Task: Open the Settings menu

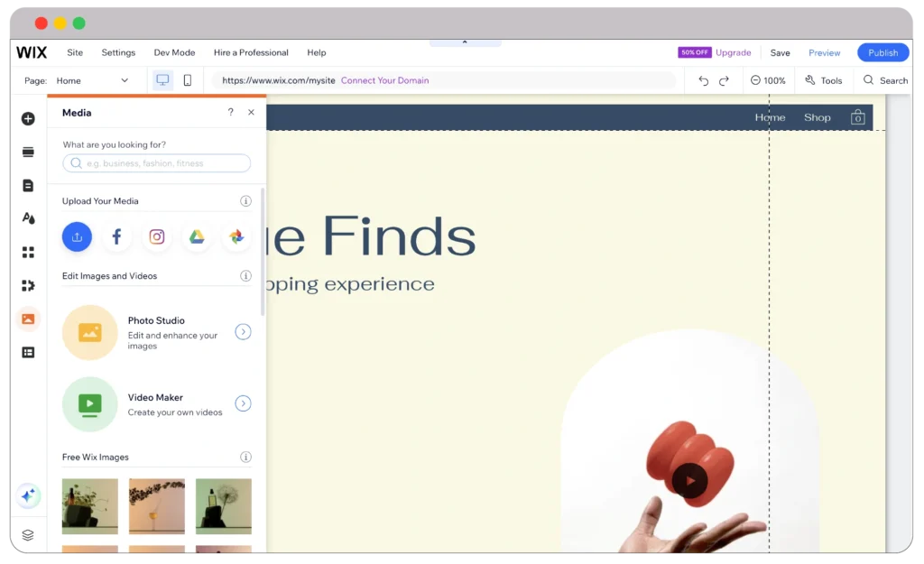Action: pyautogui.click(x=118, y=52)
